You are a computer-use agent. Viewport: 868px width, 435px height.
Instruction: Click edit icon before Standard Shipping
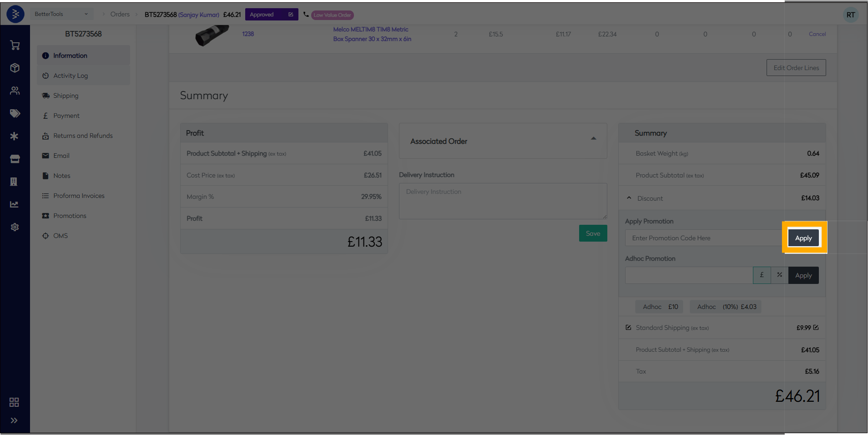(628, 328)
